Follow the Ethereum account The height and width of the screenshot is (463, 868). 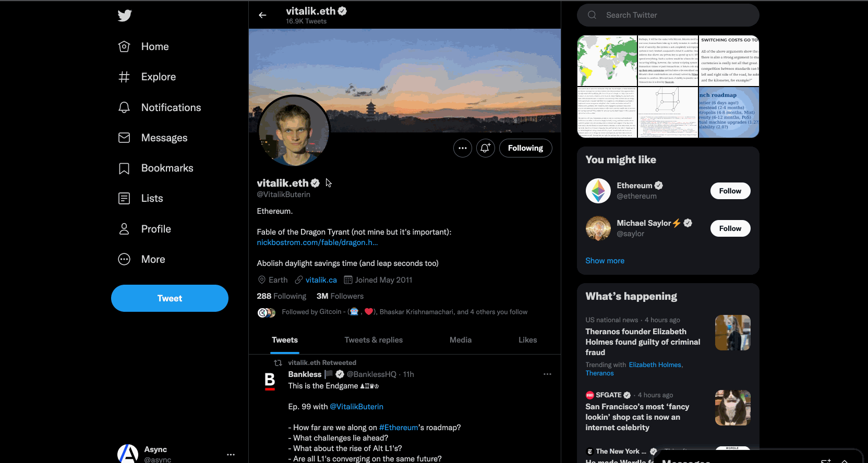(x=730, y=191)
